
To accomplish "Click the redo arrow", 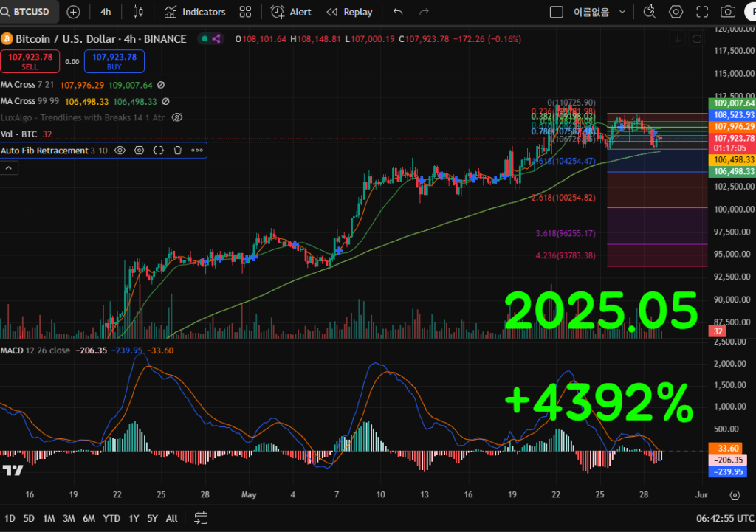I will 425,12.
